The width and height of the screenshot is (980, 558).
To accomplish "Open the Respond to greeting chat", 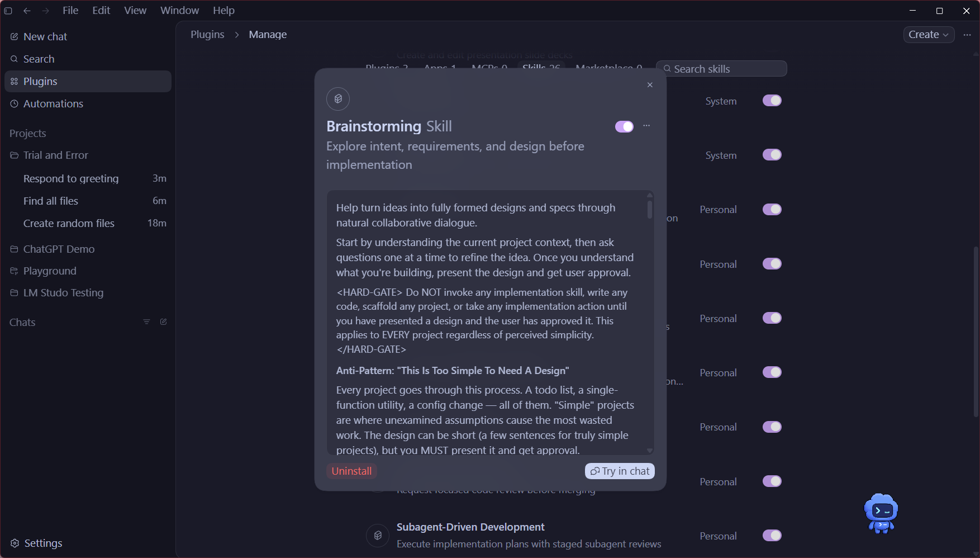I will coord(88,178).
